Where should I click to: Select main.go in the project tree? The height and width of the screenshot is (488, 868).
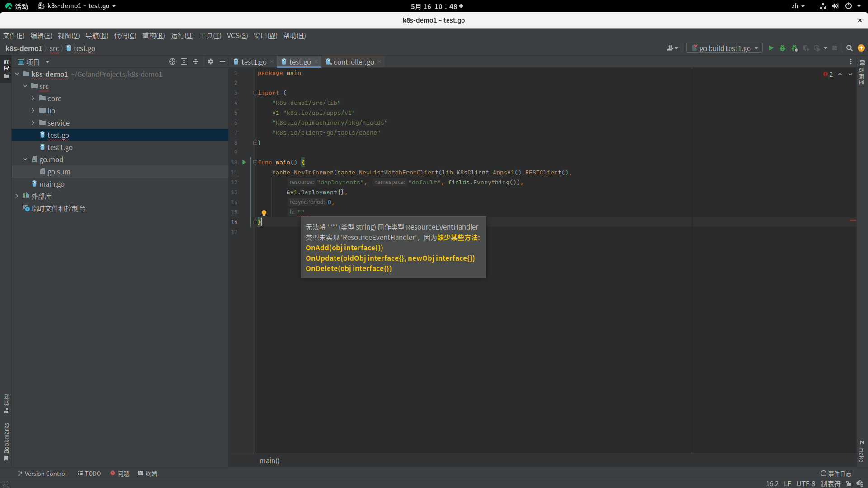coord(52,184)
